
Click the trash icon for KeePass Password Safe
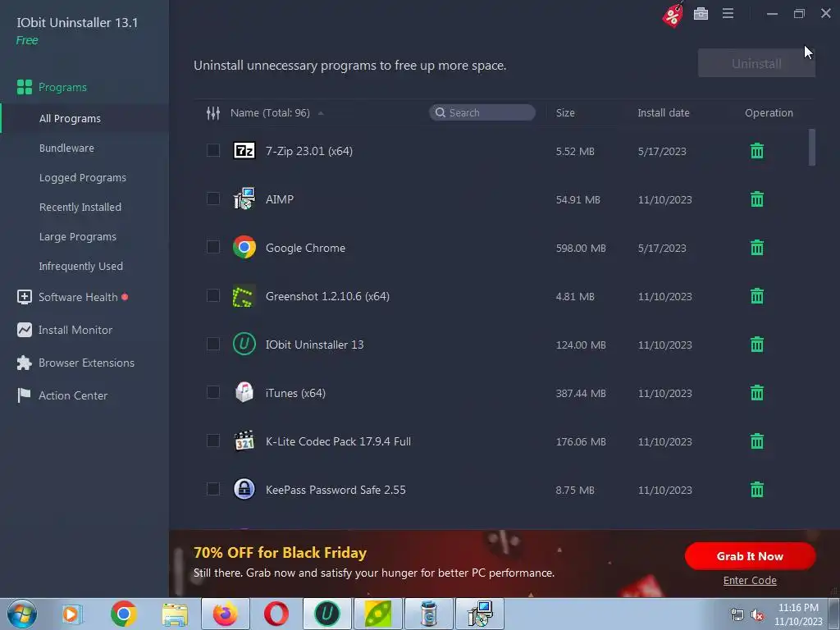click(x=756, y=490)
